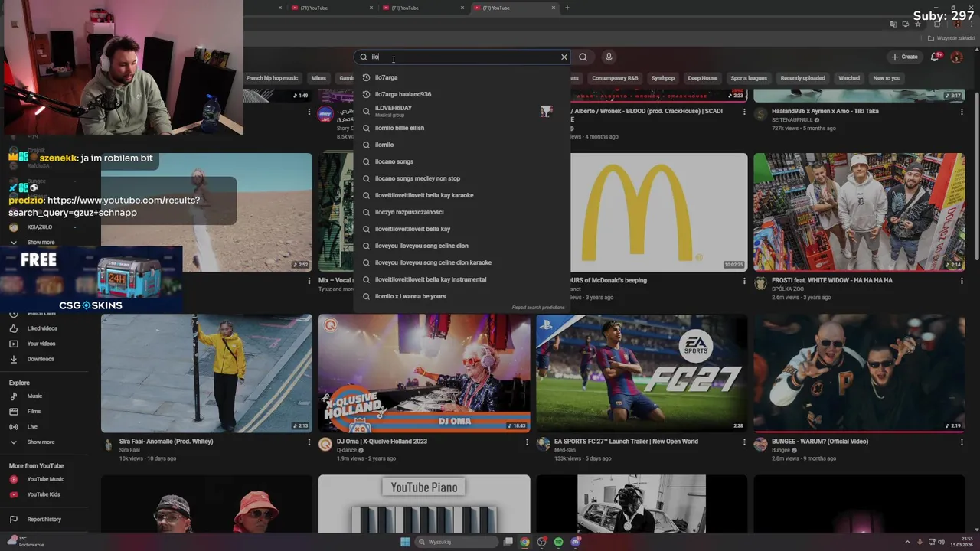Select the 'ilo7arga haaland936' suggestion
The height and width of the screenshot is (551, 980).
462,94
